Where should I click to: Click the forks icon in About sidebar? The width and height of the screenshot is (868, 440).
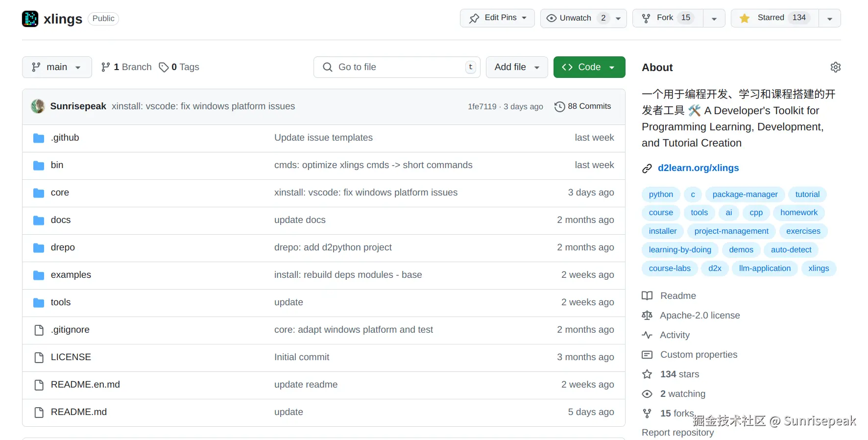coord(647,414)
